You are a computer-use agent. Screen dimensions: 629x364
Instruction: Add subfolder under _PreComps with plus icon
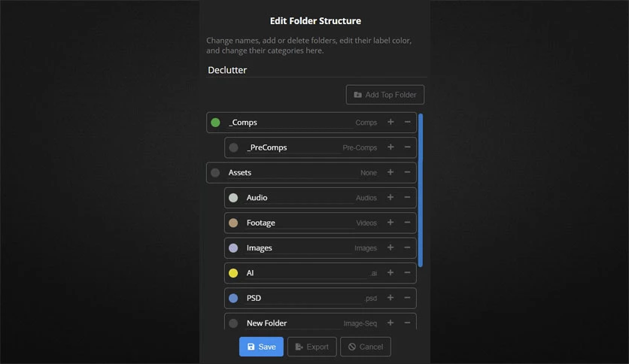click(390, 147)
